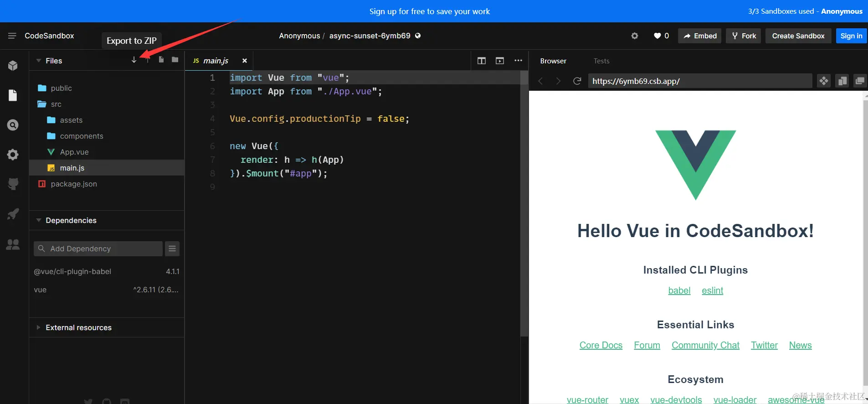Click the Anonymous owner link in the title
Viewport: 868px width, 404px height.
(x=299, y=36)
